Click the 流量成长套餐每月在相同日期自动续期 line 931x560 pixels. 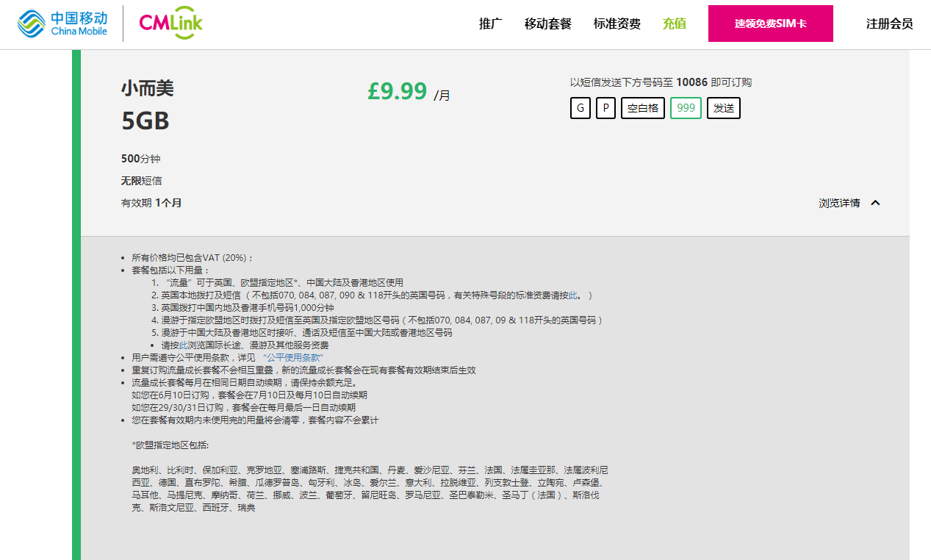click(x=244, y=382)
